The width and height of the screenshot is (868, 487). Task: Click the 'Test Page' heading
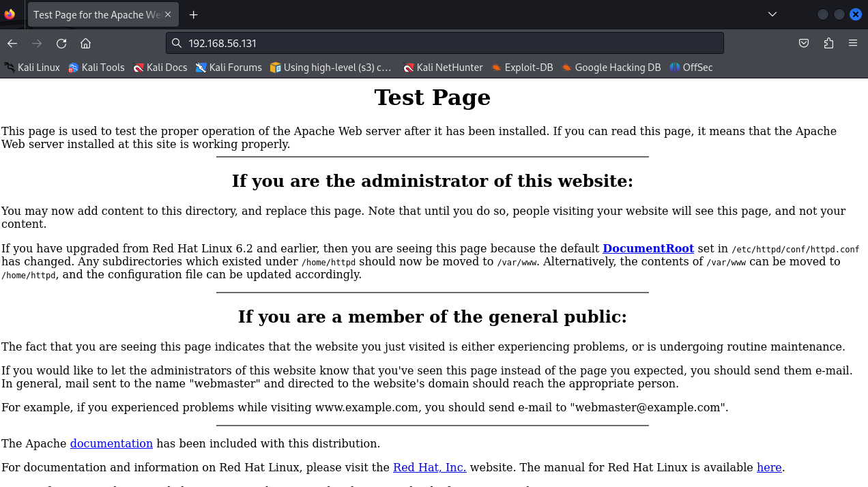pyautogui.click(x=433, y=98)
